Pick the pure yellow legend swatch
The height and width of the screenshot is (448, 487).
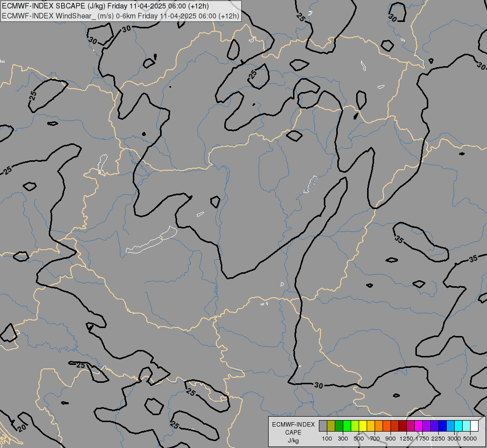pyautogui.click(x=363, y=426)
